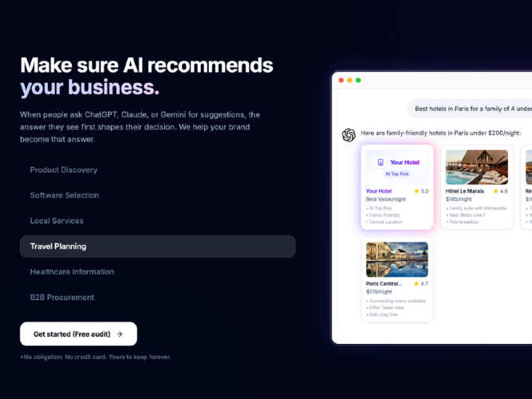Image resolution: width=532 pixels, height=399 pixels.
Task: Click the star rating icon for Hôtel Le Marais
Action: (495, 192)
